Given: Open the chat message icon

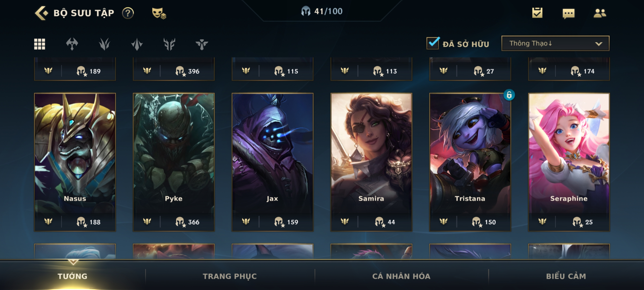Looking at the screenshot, I should [569, 13].
